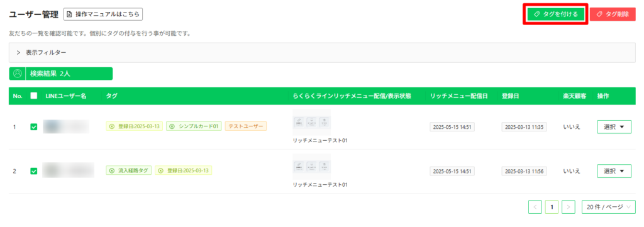Image resolution: width=644 pixels, height=227 pixels.
Task: Remove the 流入経路タグ tag via its x icon
Action: tap(112, 170)
